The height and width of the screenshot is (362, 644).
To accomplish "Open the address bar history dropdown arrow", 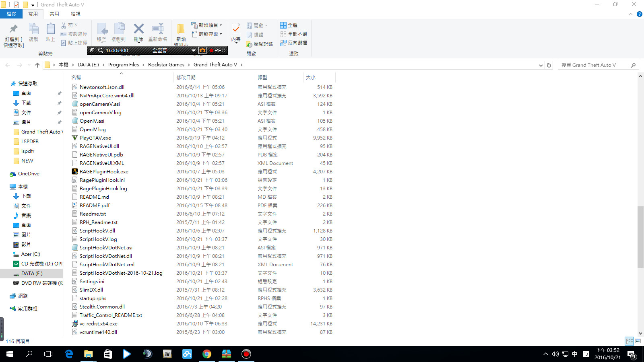I will tap(541, 65).
